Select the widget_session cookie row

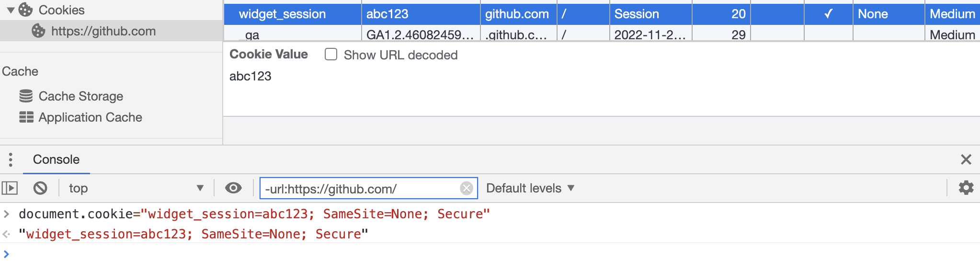(602, 14)
